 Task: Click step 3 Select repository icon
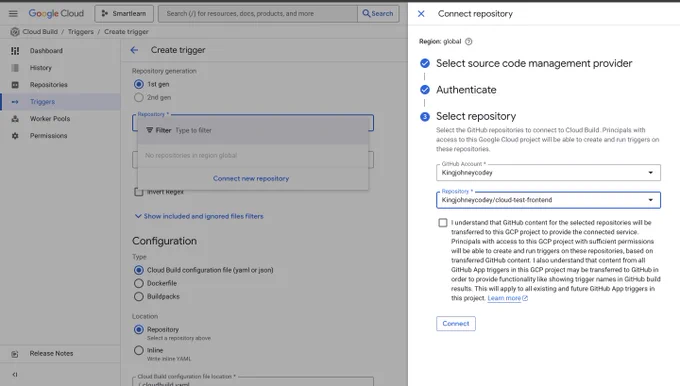pos(425,117)
